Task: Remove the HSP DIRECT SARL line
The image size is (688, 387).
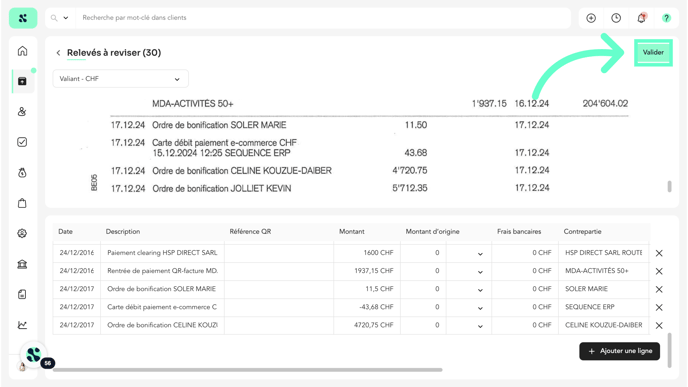Action: tap(659, 253)
